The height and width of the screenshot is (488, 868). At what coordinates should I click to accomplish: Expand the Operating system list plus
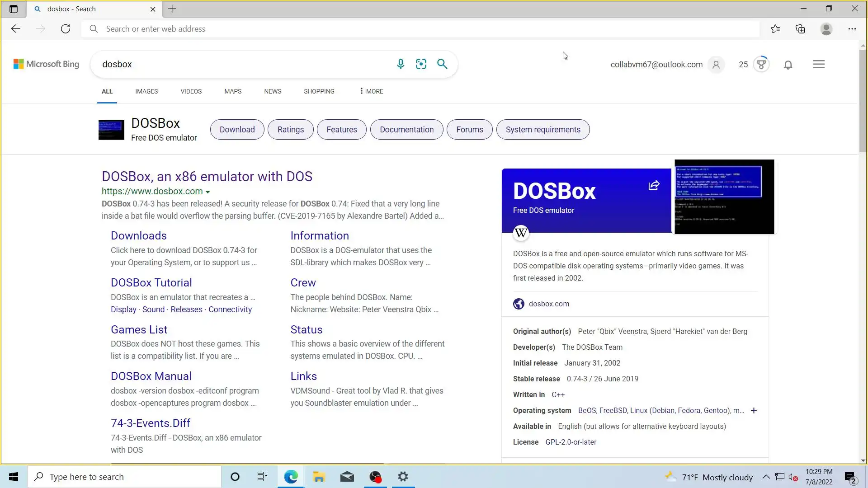coord(754,411)
